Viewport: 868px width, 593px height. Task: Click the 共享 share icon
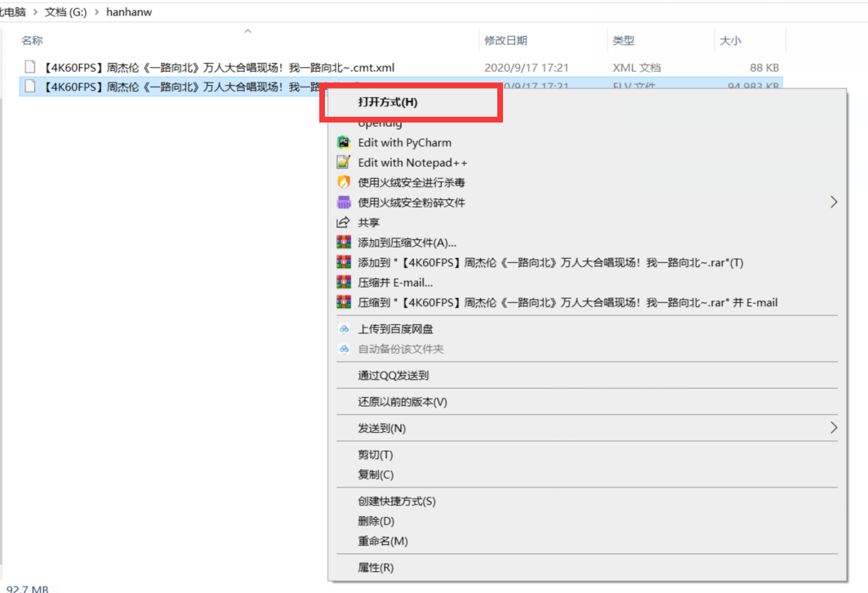click(345, 222)
